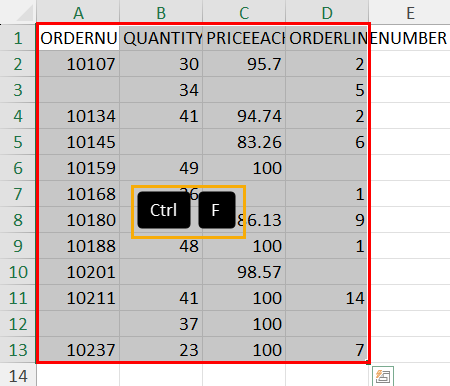450x386 pixels.
Task: Select cell containing 10107
Action: [x=79, y=64]
